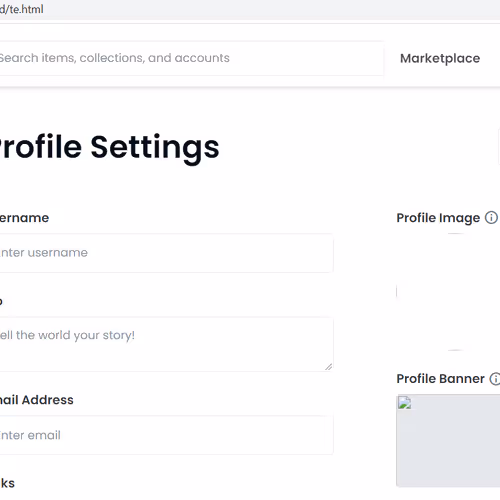The image size is (500, 500).
Task: Click the Profile Image label text
Action: coord(438,218)
